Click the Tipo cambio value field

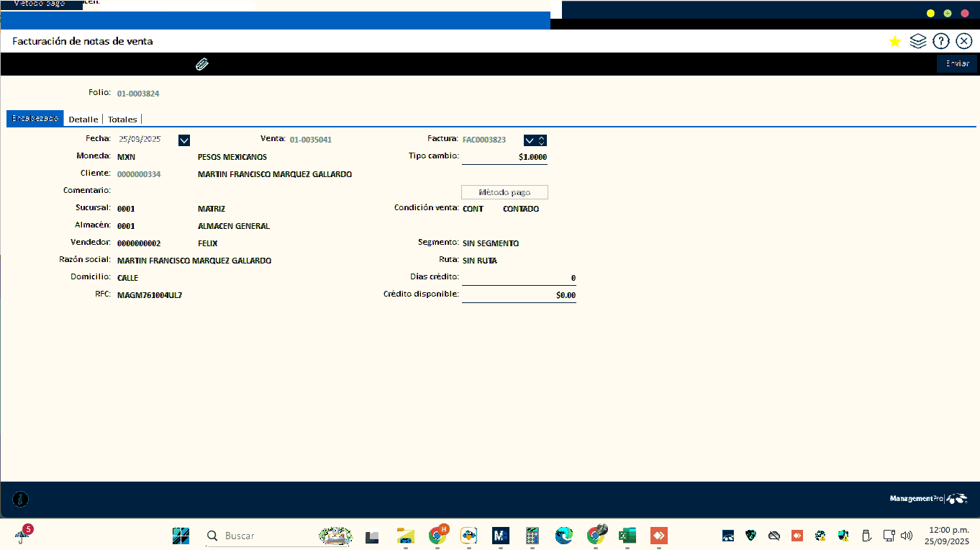[x=504, y=157]
